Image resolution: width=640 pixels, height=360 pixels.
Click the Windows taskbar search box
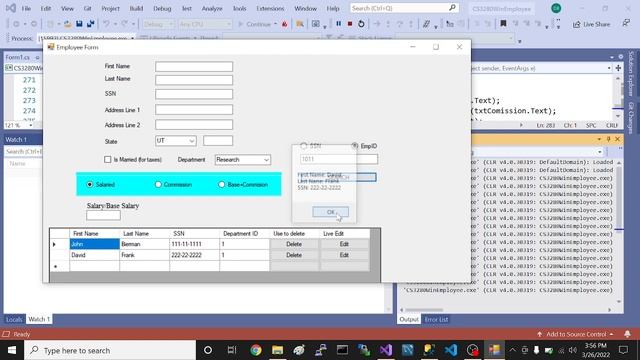pyautogui.click(x=110, y=350)
